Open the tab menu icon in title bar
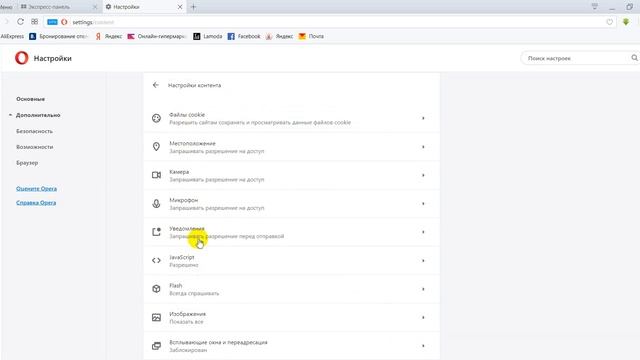 click(595, 7)
